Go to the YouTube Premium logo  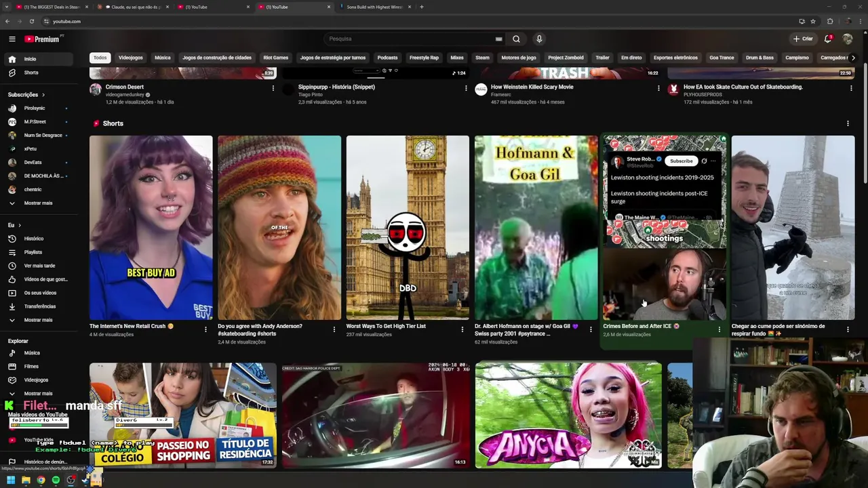click(x=42, y=39)
